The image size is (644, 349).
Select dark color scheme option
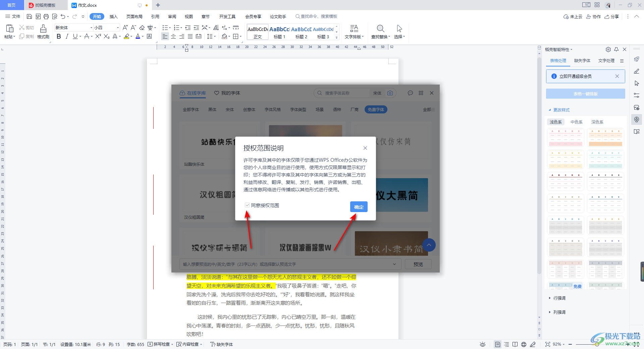(597, 122)
